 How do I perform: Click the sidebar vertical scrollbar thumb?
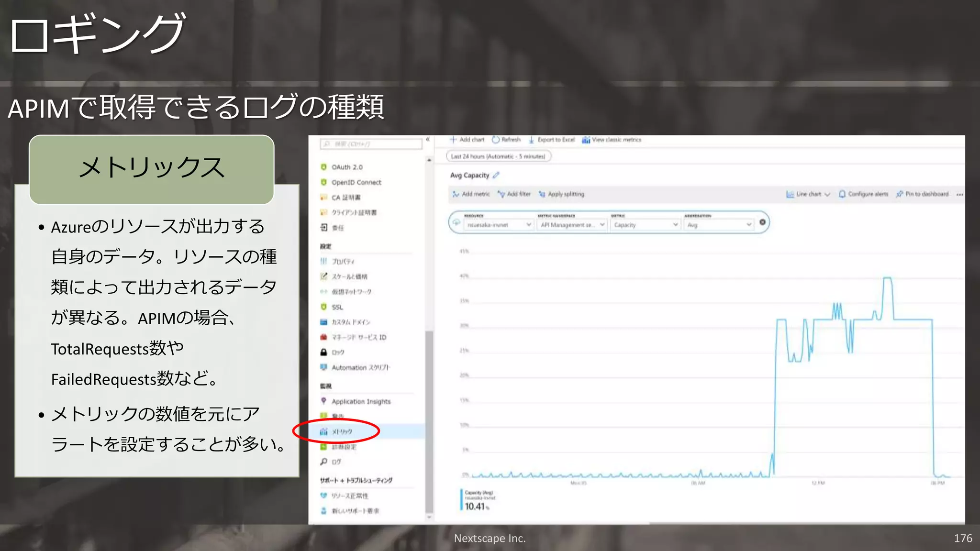(429, 421)
